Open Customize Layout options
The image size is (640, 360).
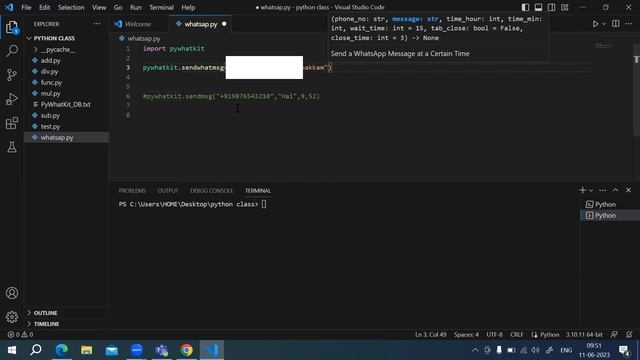[564, 7]
